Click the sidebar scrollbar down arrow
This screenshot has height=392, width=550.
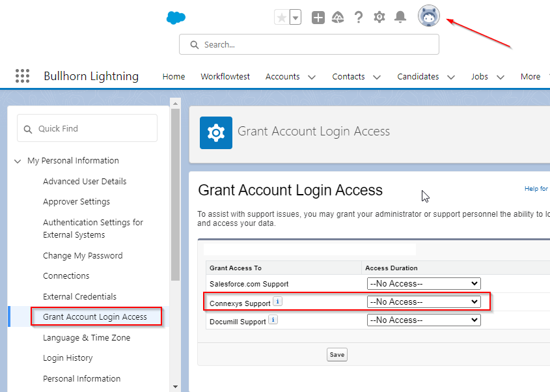pyautogui.click(x=175, y=387)
